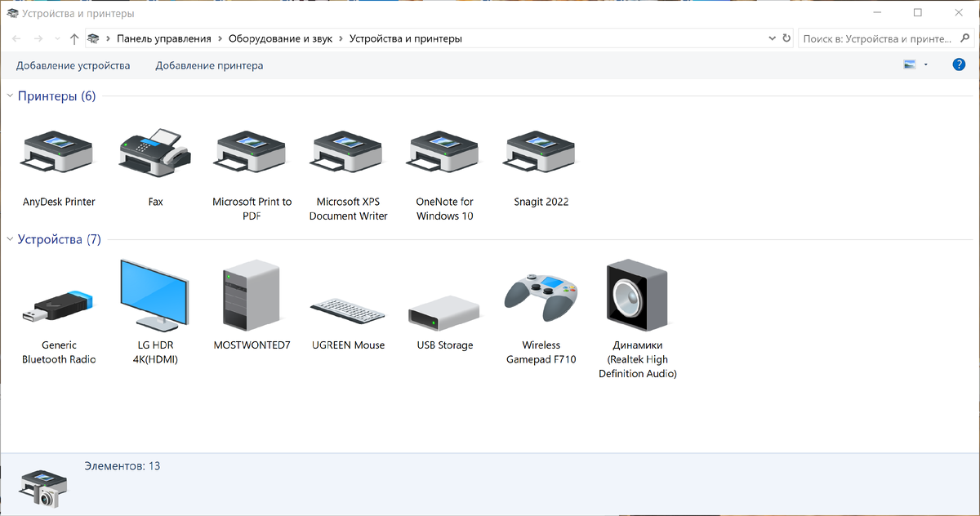This screenshot has height=516, width=980.
Task: Select the Microsoft Print to PDF printer icon
Action: click(x=252, y=153)
